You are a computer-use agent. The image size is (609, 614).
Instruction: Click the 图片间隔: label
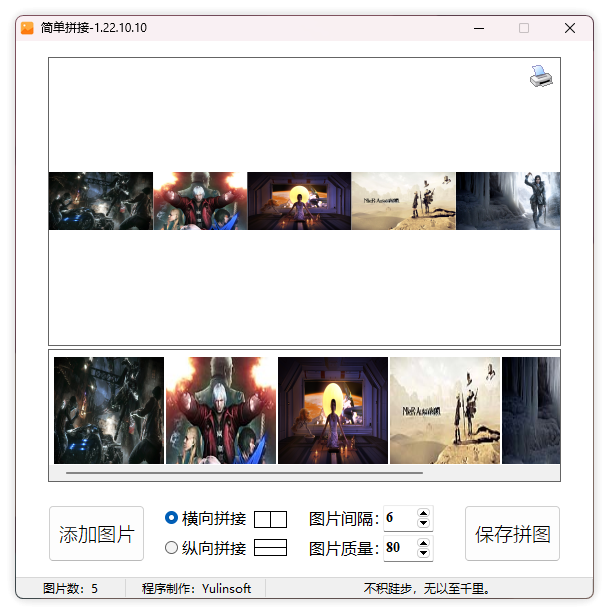pyautogui.click(x=344, y=519)
